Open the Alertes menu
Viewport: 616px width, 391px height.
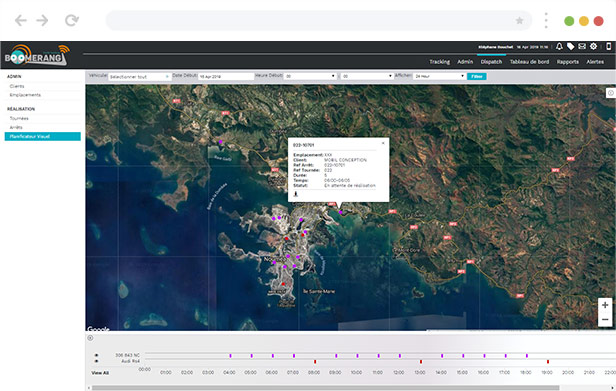595,62
